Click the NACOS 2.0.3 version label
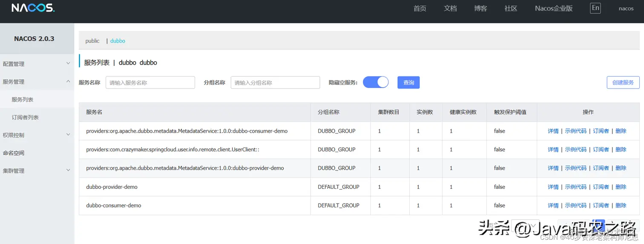 [x=34, y=39]
